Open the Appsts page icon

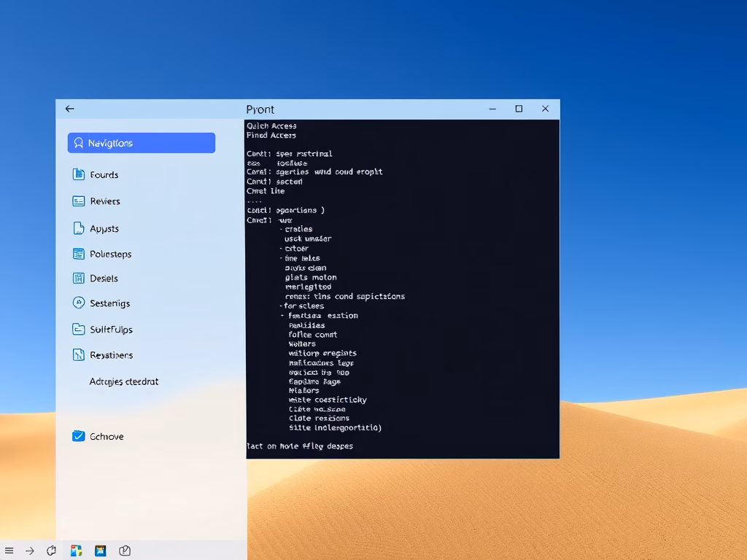79,228
